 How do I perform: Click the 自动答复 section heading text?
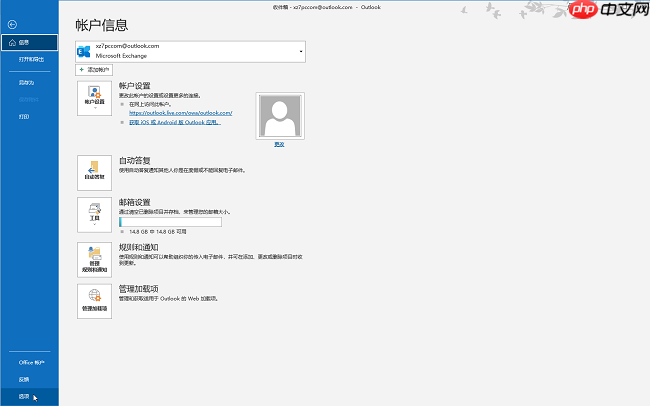click(135, 160)
